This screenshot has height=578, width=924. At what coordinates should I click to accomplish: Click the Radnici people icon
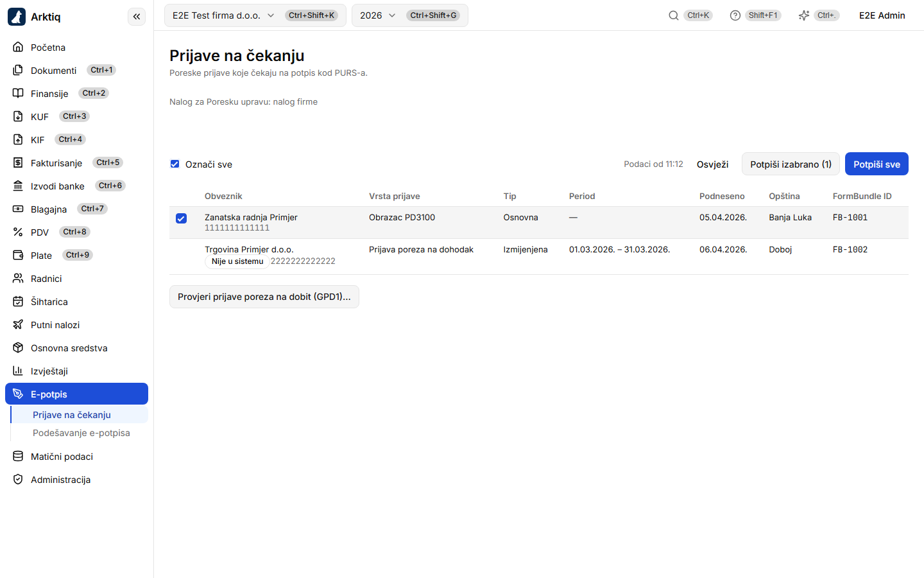point(18,278)
